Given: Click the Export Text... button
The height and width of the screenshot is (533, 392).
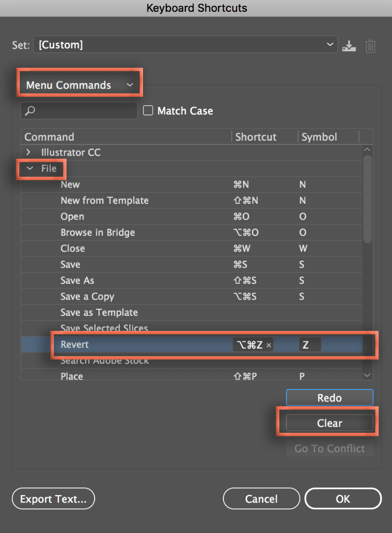Looking at the screenshot, I should coord(53,499).
